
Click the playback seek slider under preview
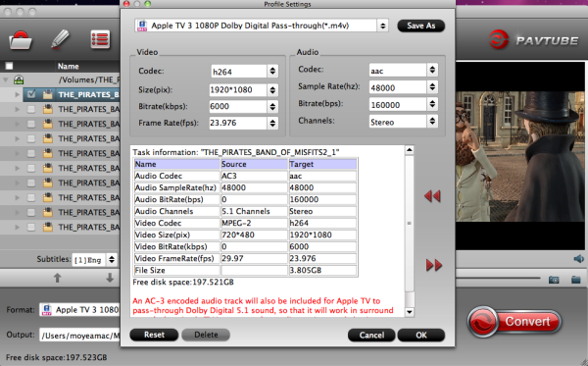point(498,278)
